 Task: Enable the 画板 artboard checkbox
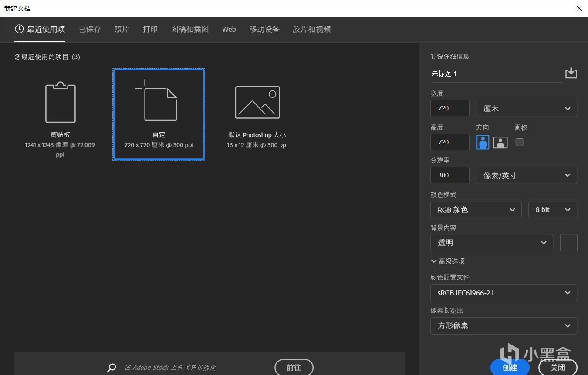(x=519, y=142)
